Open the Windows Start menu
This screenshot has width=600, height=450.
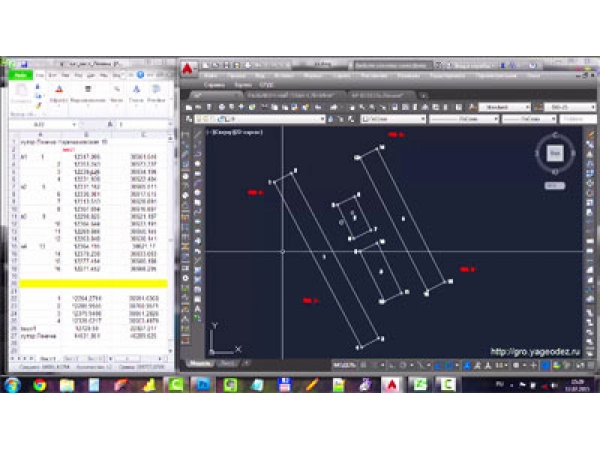(12, 385)
